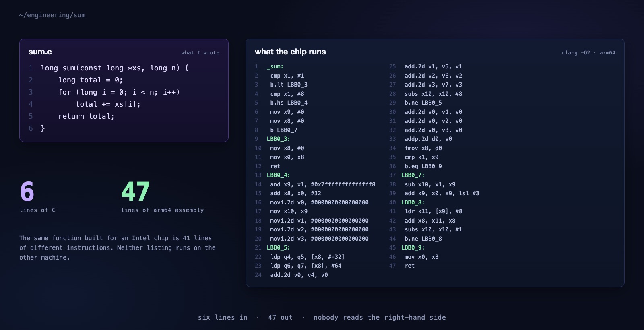The width and height of the screenshot is (644, 330).
Task: Click the for-loop line in sum.c
Action: pyautogui.click(x=119, y=92)
